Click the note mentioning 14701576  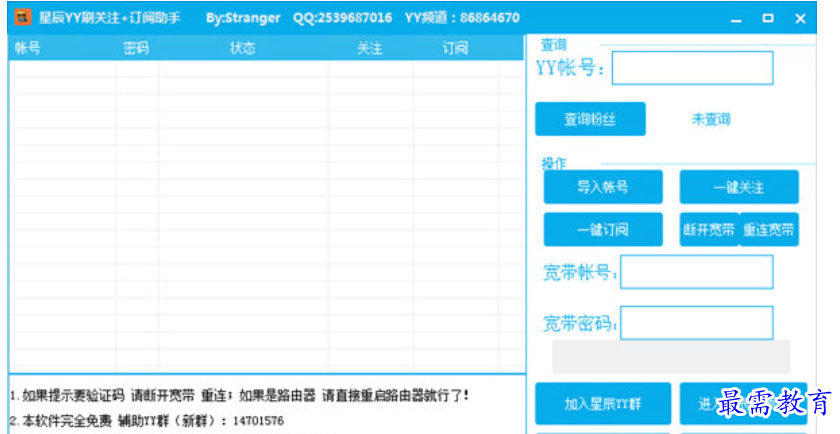pyautogui.click(x=147, y=421)
